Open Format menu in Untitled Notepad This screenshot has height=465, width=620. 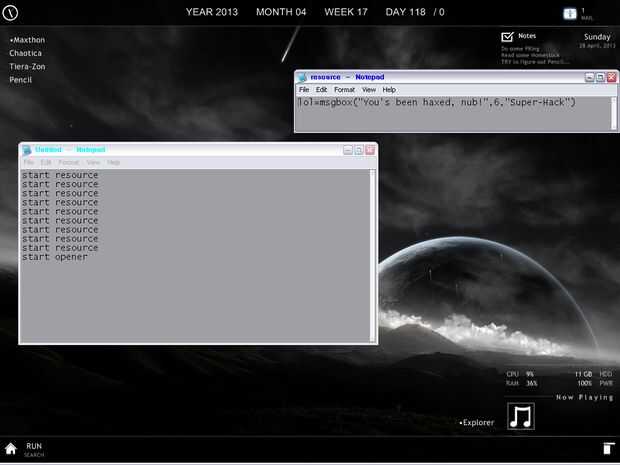(69, 163)
